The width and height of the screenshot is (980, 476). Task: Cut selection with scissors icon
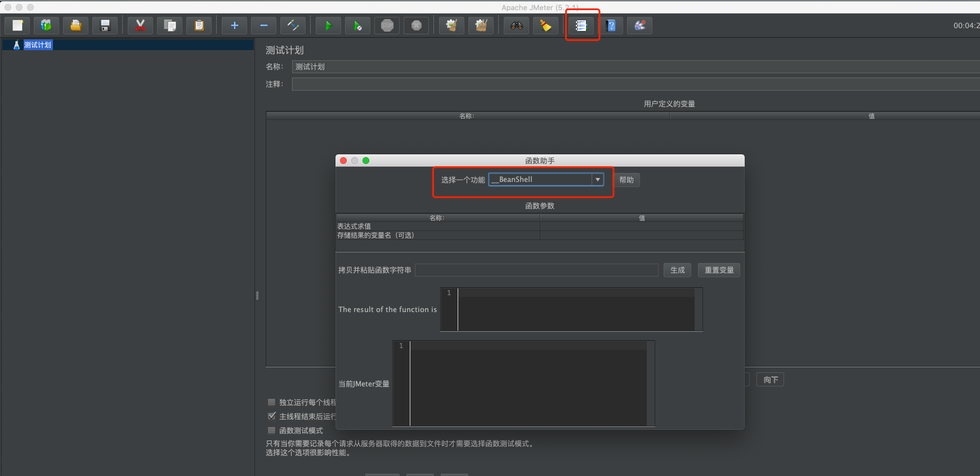(x=140, y=25)
